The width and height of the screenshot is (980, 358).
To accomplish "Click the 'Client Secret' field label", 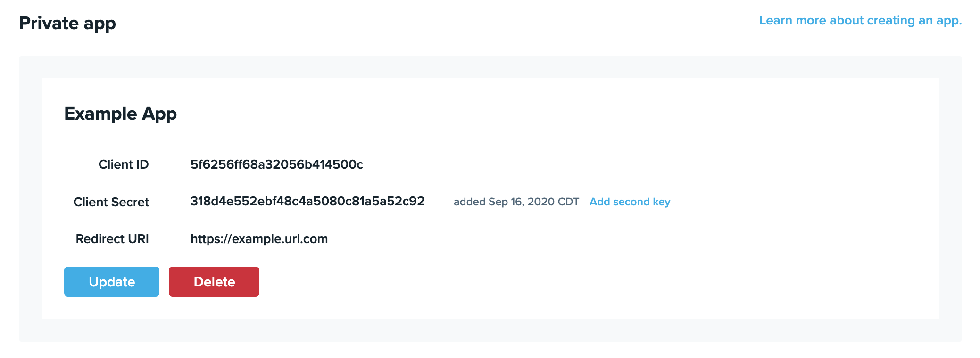I will 111,202.
